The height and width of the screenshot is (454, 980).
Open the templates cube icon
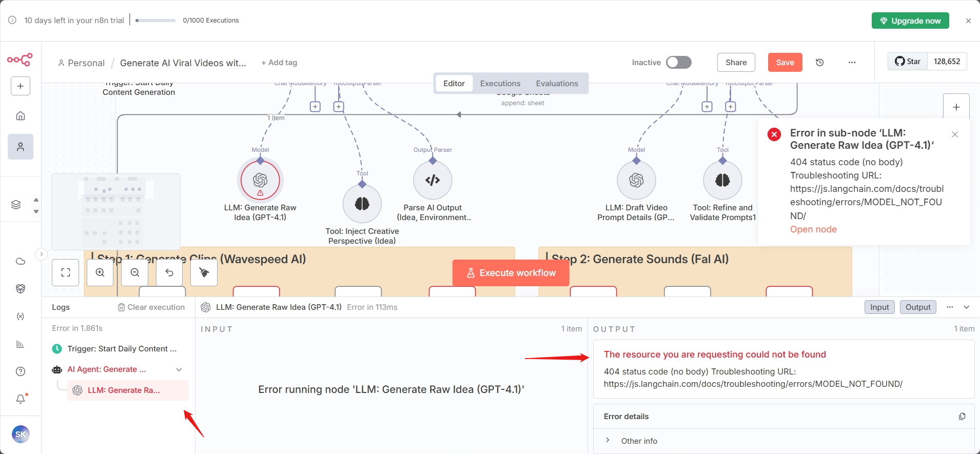(x=21, y=289)
